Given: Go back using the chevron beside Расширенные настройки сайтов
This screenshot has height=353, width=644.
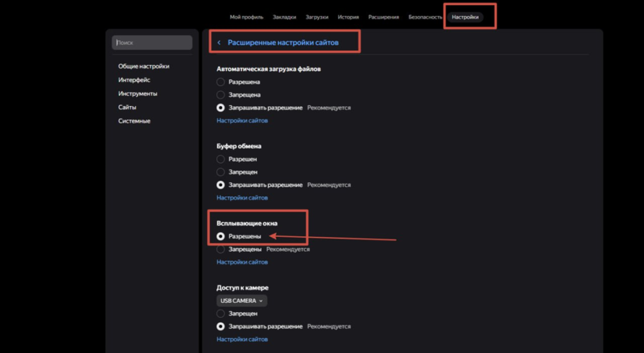Looking at the screenshot, I should tap(219, 43).
